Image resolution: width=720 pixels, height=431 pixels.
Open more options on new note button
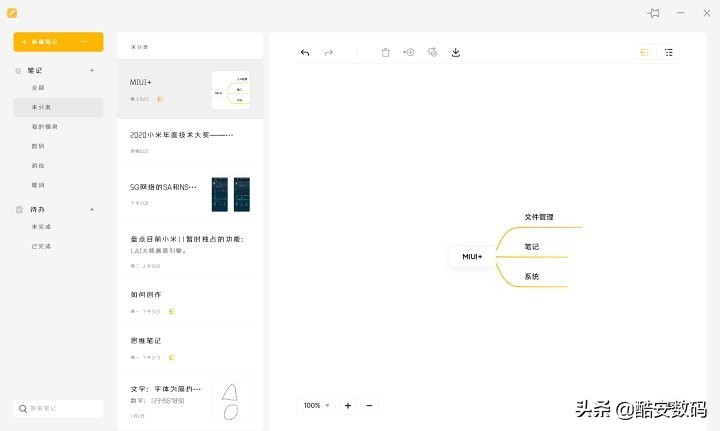[x=84, y=42]
